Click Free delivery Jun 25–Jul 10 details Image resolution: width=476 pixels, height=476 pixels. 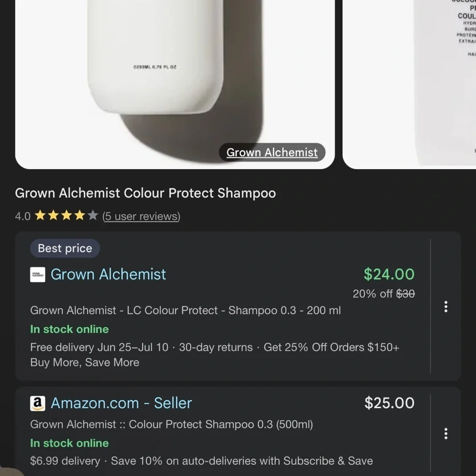[x=215, y=355]
